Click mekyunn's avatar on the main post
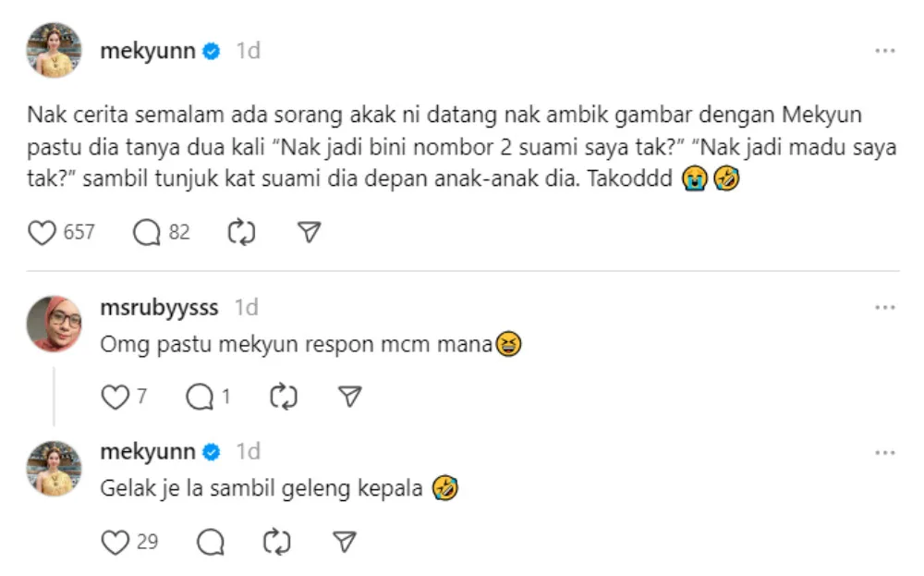924x576 pixels. [54, 51]
